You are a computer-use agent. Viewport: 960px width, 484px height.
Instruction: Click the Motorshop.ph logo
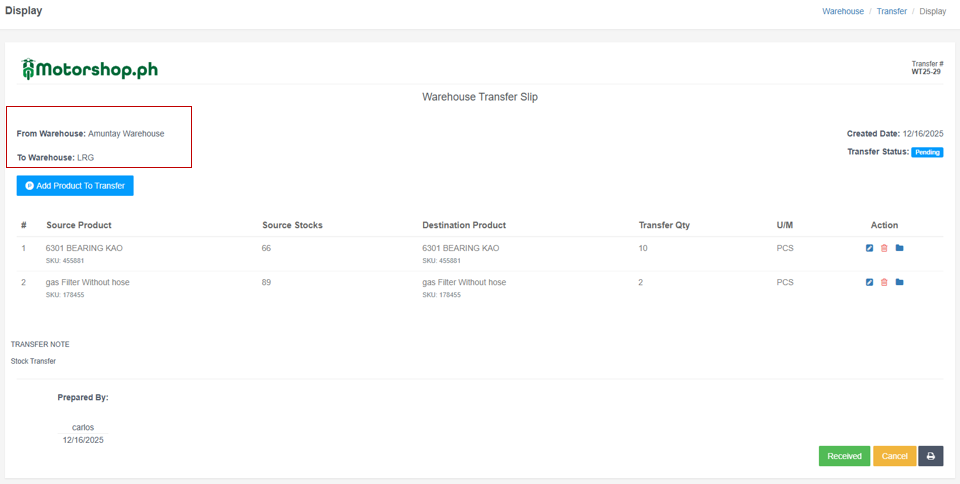[90, 69]
